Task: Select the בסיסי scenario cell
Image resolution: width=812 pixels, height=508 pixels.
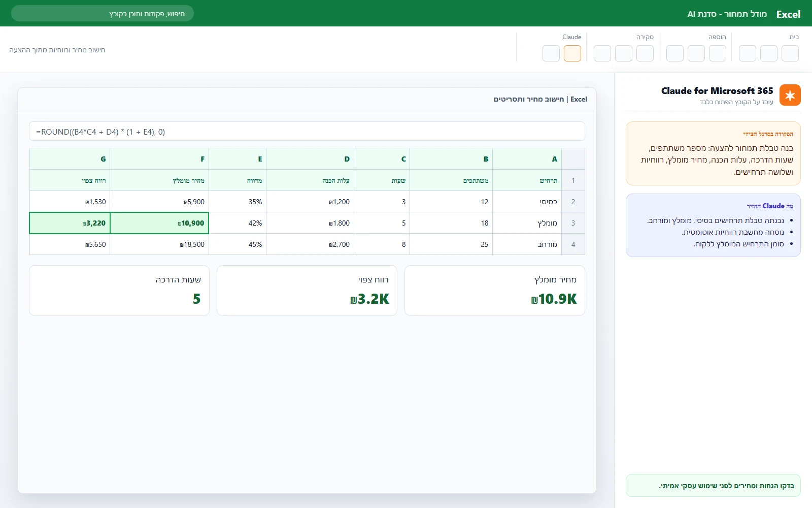Action: point(527,202)
